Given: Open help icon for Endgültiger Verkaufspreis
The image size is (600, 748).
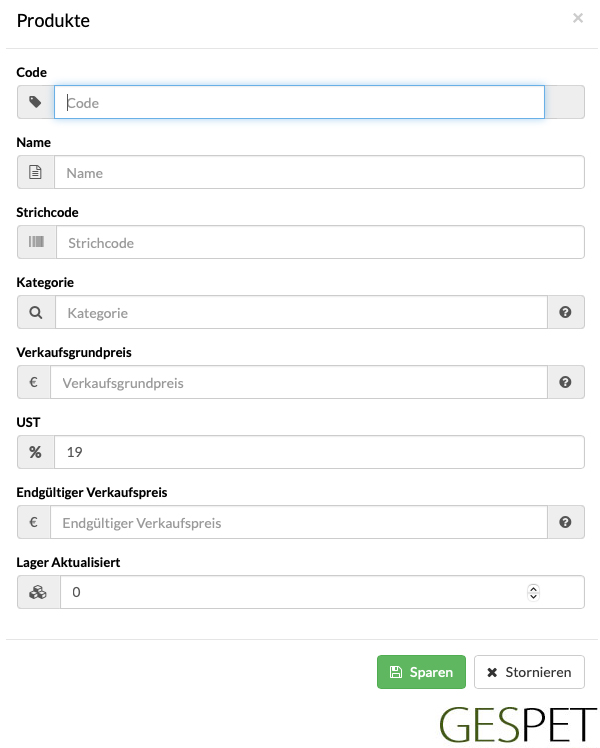Looking at the screenshot, I should (x=565, y=522).
